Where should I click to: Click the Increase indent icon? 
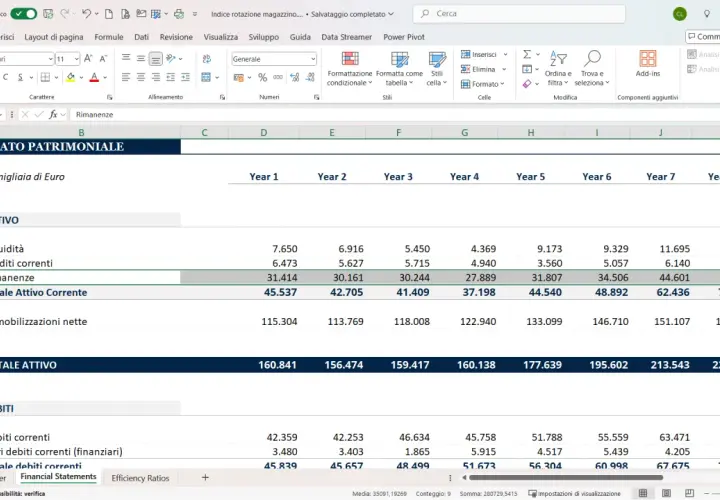(185, 77)
